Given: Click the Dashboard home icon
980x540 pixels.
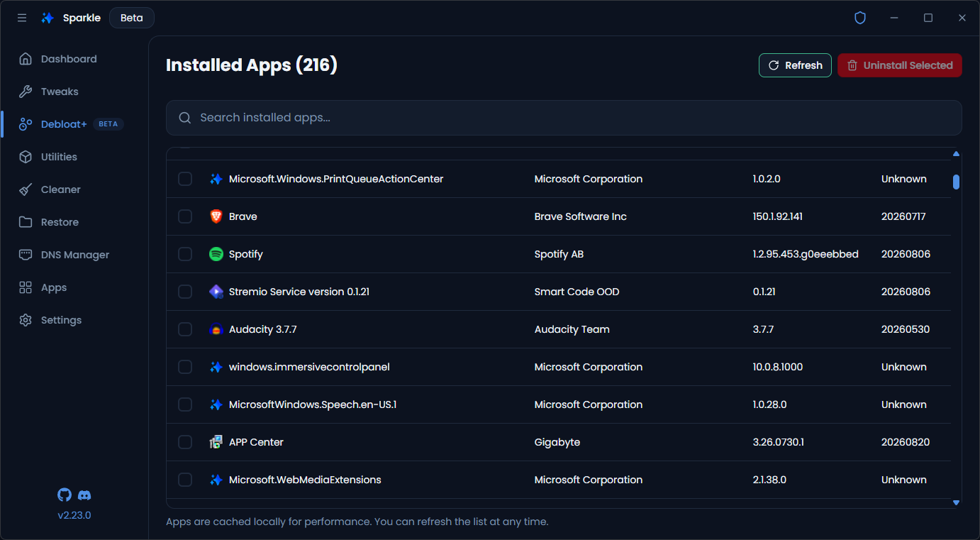Looking at the screenshot, I should click(x=26, y=59).
